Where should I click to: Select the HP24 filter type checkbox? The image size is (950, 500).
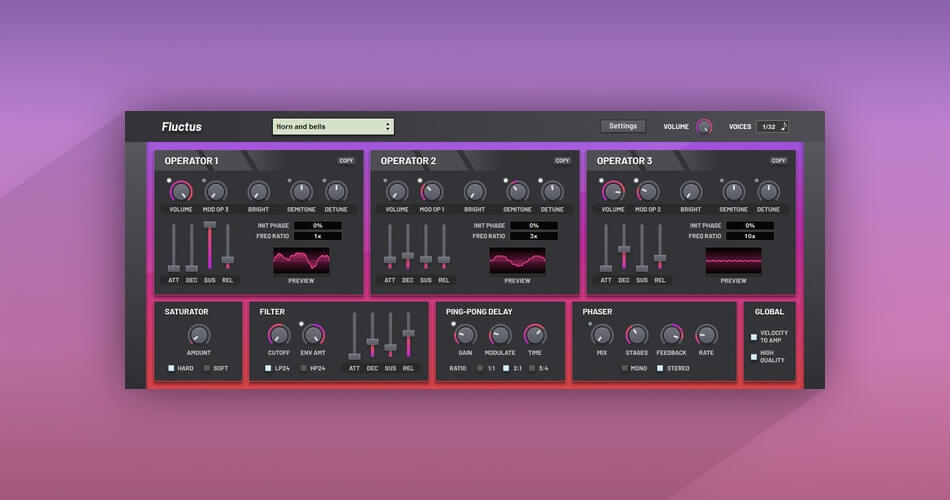304,368
